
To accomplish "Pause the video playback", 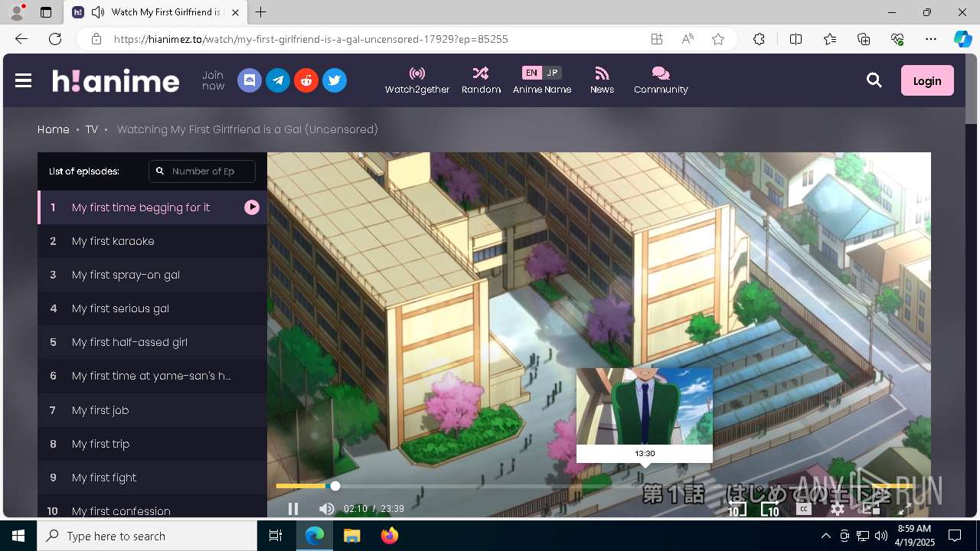I will coord(293,509).
